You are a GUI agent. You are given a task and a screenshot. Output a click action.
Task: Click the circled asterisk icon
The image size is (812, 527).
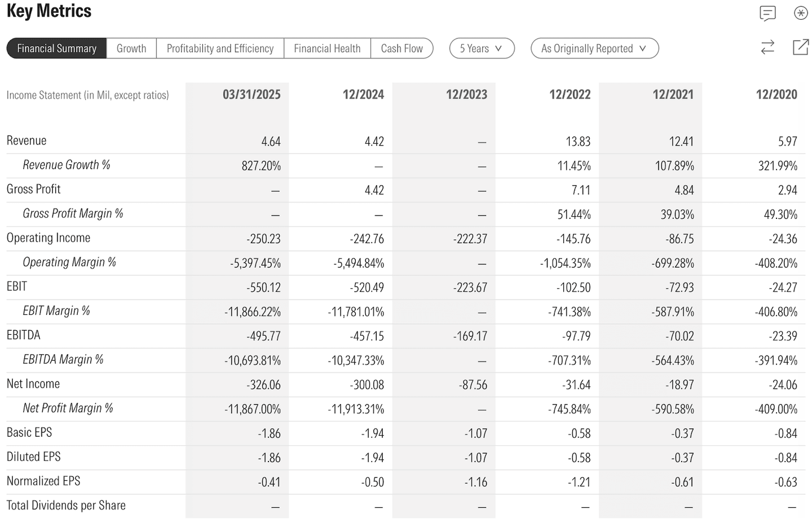tap(801, 13)
